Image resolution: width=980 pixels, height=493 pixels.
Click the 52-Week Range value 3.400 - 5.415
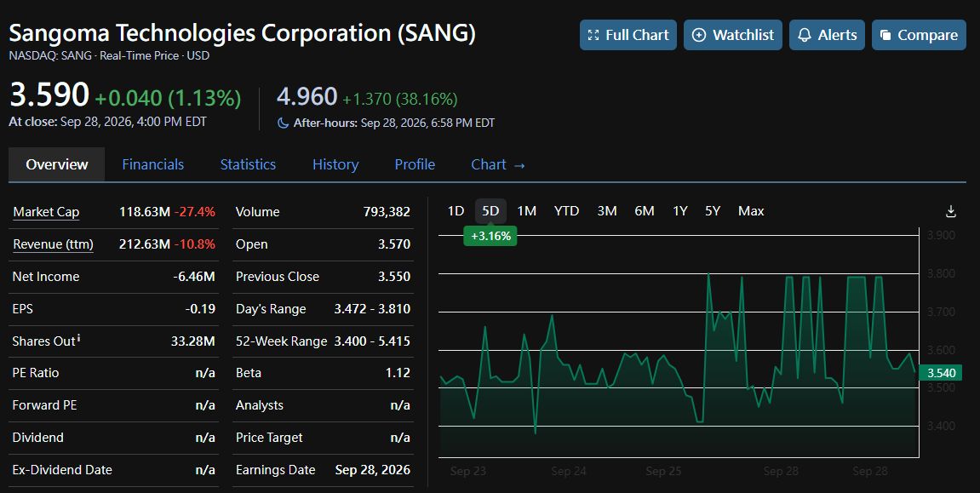point(372,341)
